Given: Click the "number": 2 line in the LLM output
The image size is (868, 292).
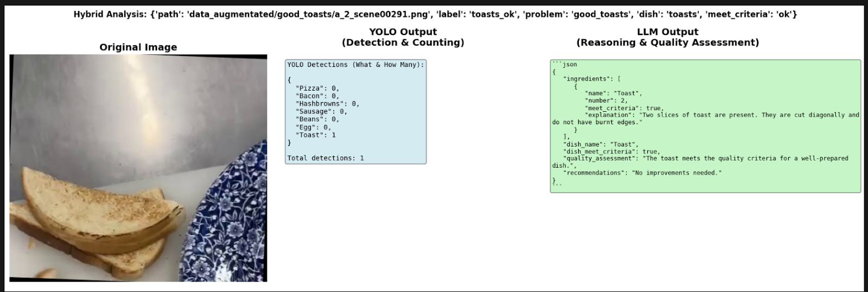Looking at the screenshot, I should tap(606, 100).
